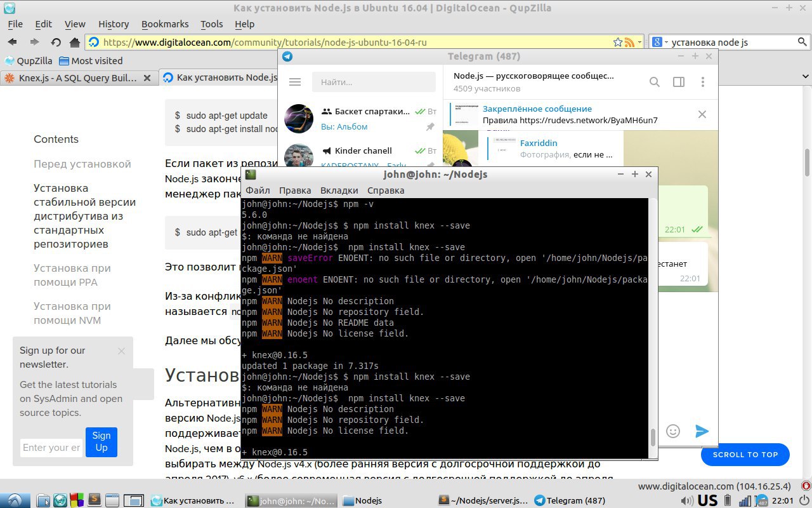812x508 pixels.
Task: Open the home page in QupZilla
Action: click(75, 42)
